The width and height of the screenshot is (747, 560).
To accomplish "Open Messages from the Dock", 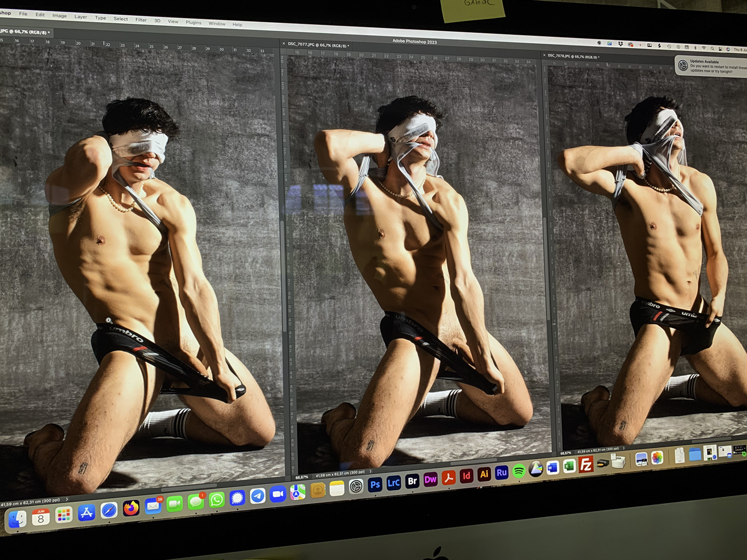I will [196, 502].
